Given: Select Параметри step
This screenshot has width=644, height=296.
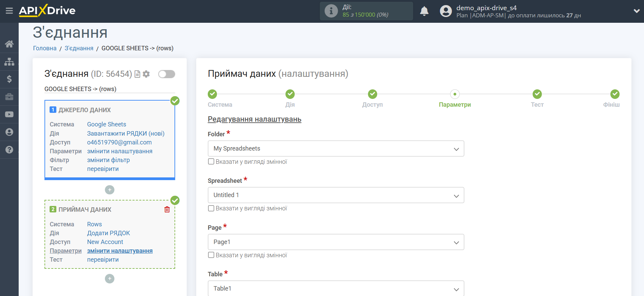Looking at the screenshot, I should pyautogui.click(x=455, y=94).
